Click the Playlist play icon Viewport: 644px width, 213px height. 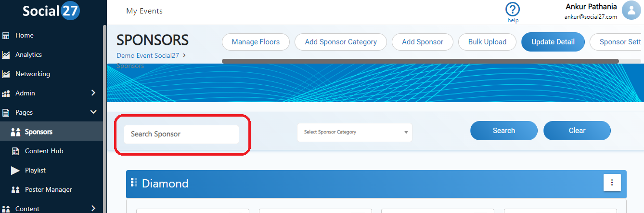[x=16, y=171]
